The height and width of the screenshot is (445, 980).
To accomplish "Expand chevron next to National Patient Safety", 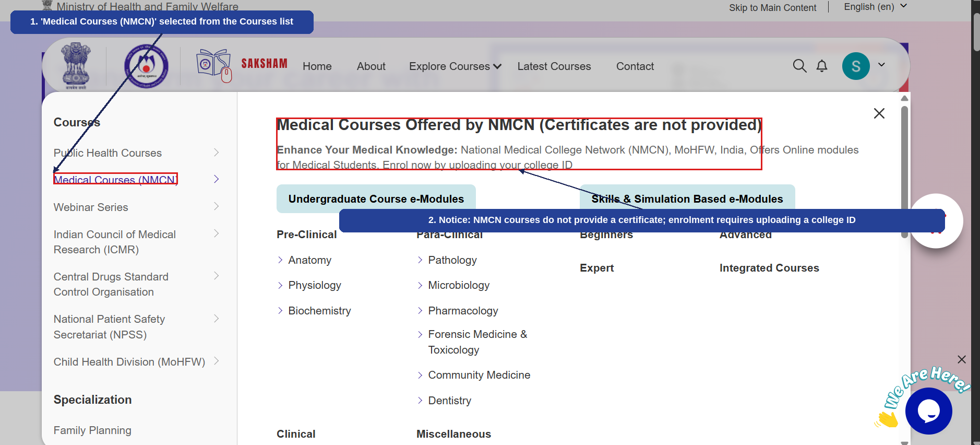I will click(217, 319).
